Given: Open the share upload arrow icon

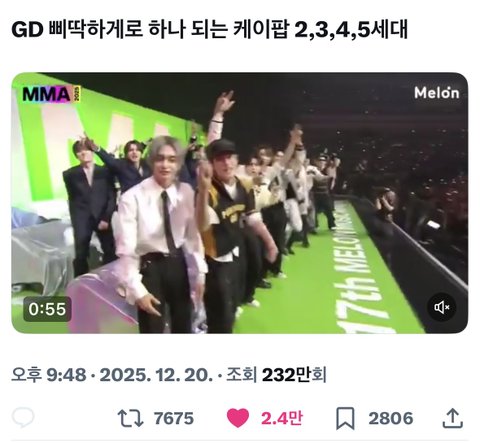Looking at the screenshot, I should (452, 418).
